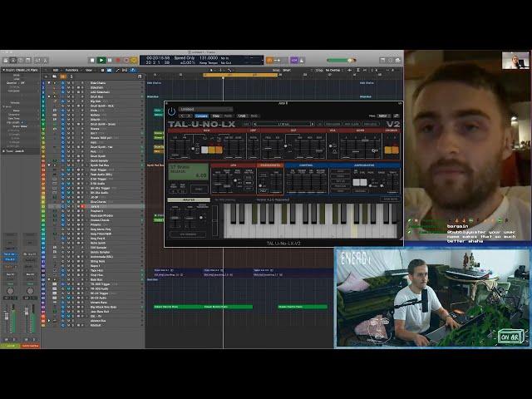Toggle Chorus I orange button
This screenshot has height=399, width=532.
pos(388,150)
